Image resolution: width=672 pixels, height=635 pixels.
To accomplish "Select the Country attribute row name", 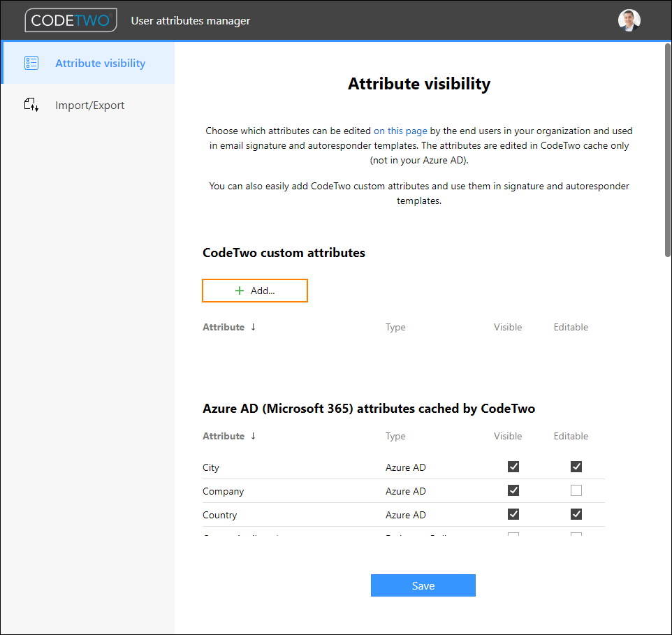I will [220, 515].
